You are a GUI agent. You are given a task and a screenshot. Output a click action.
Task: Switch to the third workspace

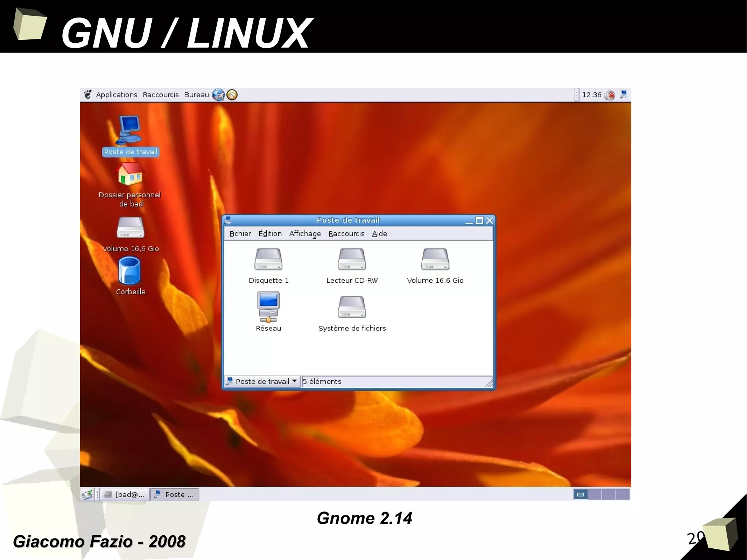coord(609,495)
